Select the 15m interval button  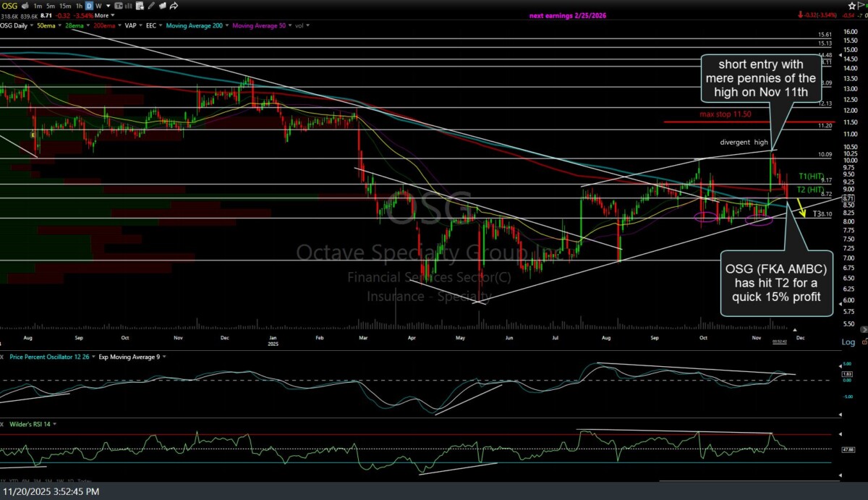click(x=65, y=6)
